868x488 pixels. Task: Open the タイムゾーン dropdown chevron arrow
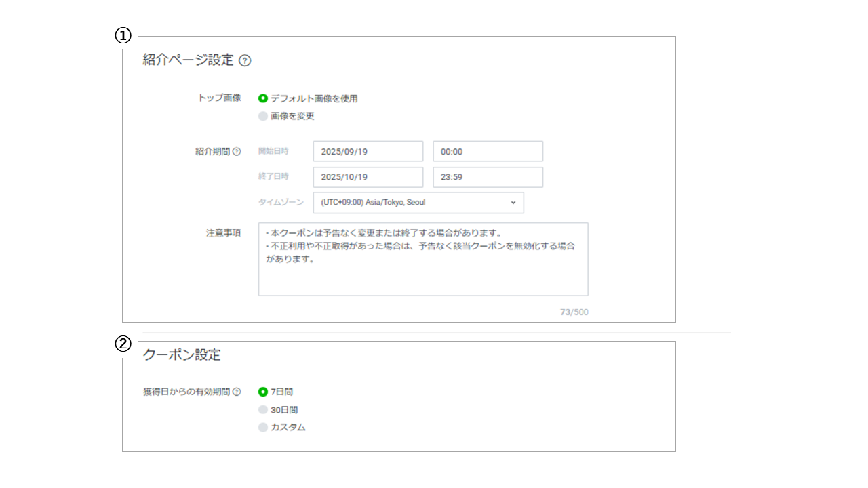point(513,203)
